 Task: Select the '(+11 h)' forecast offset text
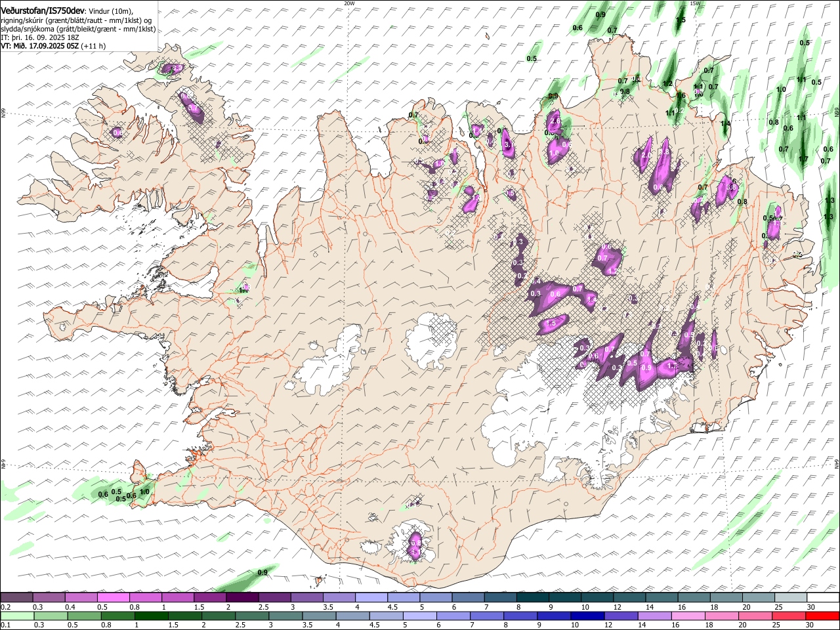[x=94, y=47]
